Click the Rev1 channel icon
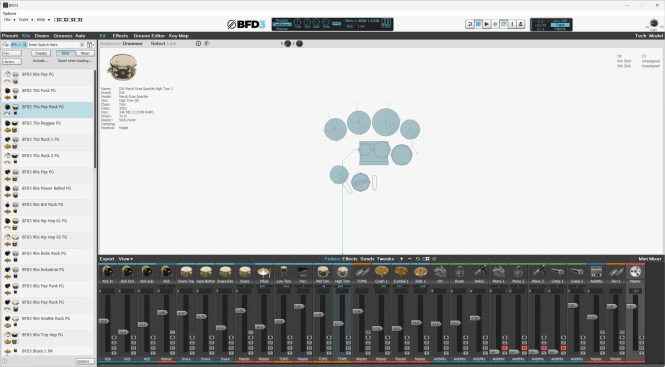The image size is (665, 367). coord(616,272)
